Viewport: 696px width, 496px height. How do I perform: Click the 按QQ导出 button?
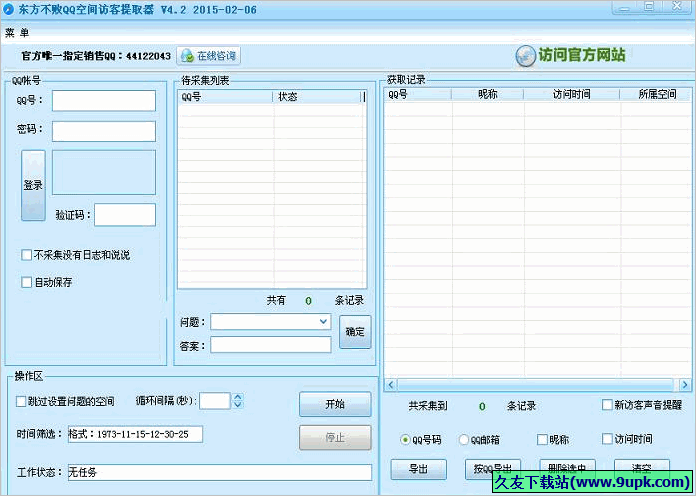tap(493, 468)
